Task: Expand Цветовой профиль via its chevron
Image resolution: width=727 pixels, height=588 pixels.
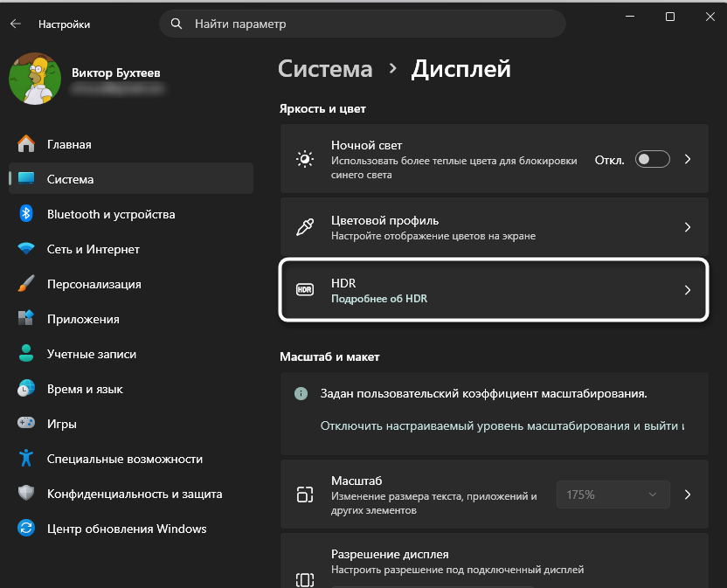Action: (x=687, y=226)
